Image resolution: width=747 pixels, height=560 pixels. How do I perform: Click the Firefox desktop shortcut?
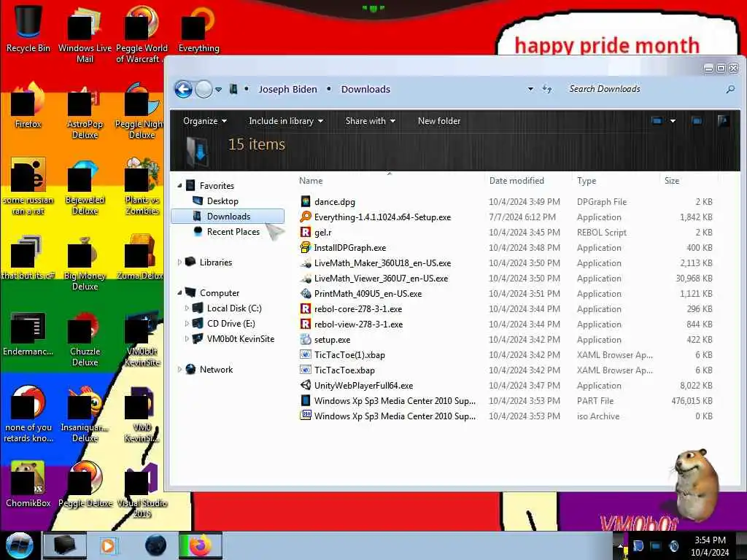point(28,106)
